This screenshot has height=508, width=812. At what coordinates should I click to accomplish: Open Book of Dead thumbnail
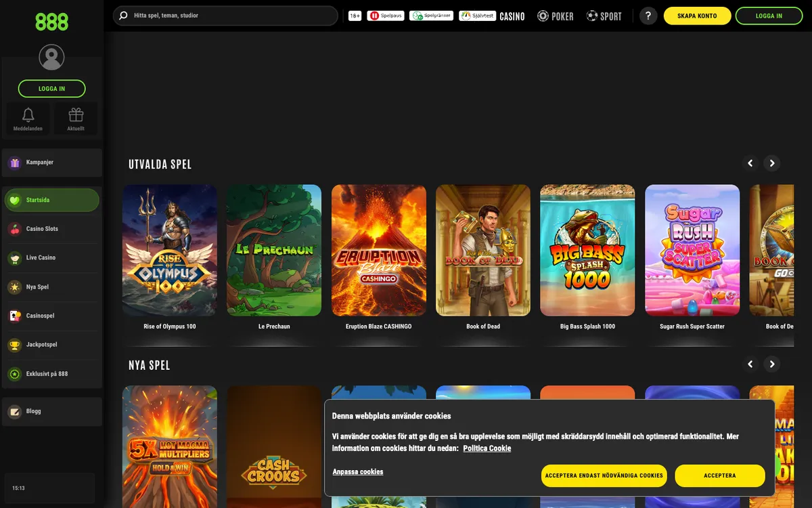(483, 251)
